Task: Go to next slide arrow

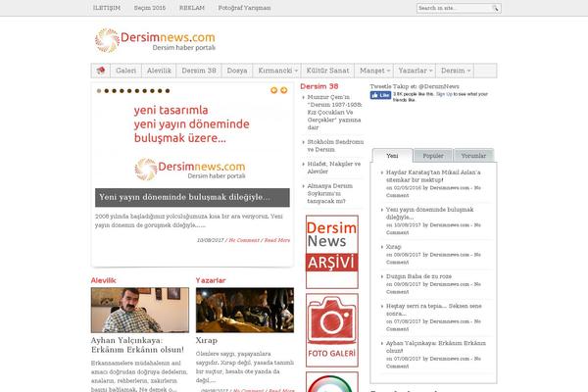Action: [284, 90]
